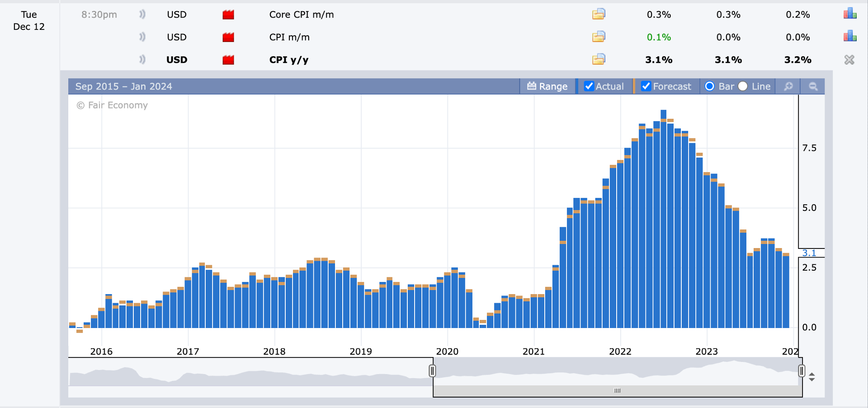Click the tallest mid-2022 peak bar

663,219
